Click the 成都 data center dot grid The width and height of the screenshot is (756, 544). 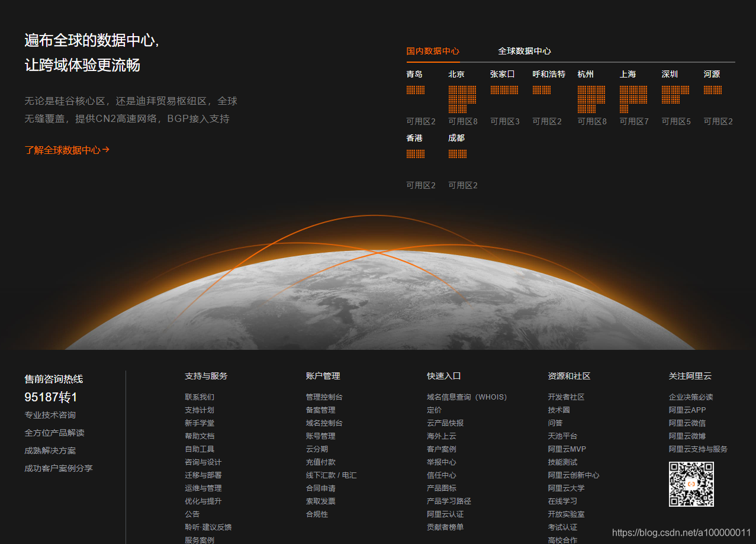[458, 154]
